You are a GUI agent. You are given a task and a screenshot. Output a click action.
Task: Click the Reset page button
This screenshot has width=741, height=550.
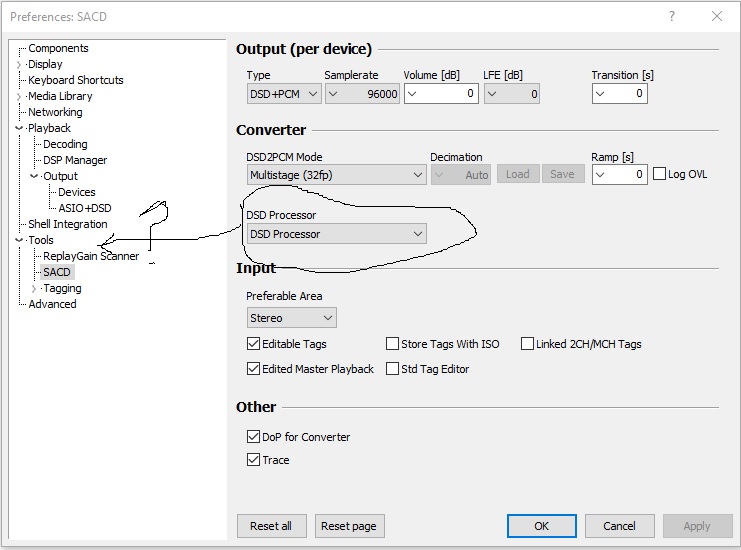pos(350,526)
